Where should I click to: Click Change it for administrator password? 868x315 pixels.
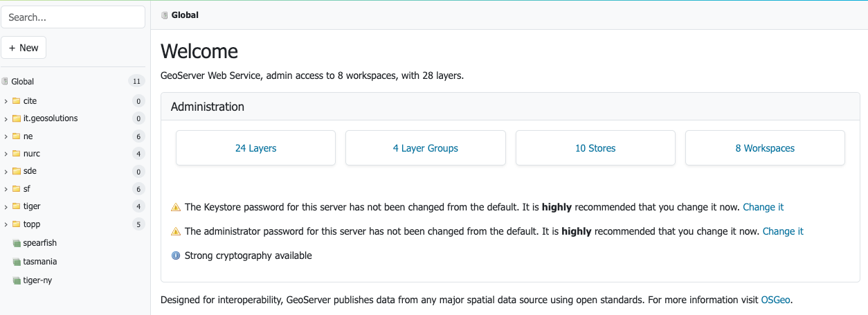click(x=783, y=231)
